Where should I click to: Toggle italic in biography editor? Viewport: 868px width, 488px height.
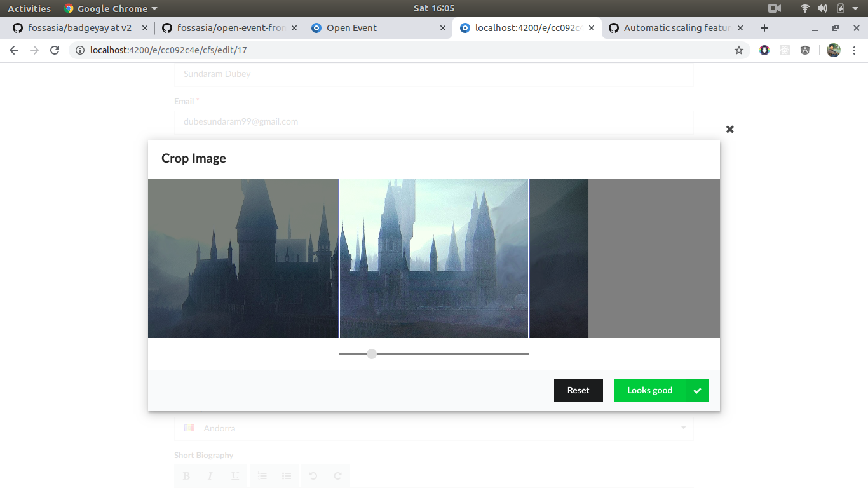point(210,476)
